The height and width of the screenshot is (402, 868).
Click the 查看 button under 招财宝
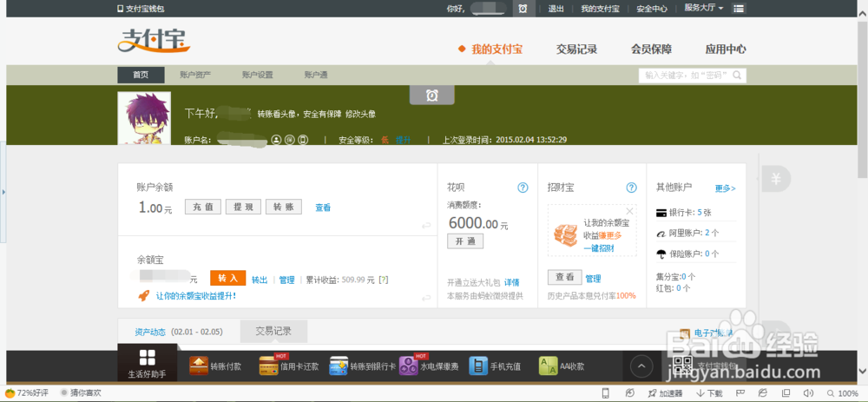pos(565,277)
